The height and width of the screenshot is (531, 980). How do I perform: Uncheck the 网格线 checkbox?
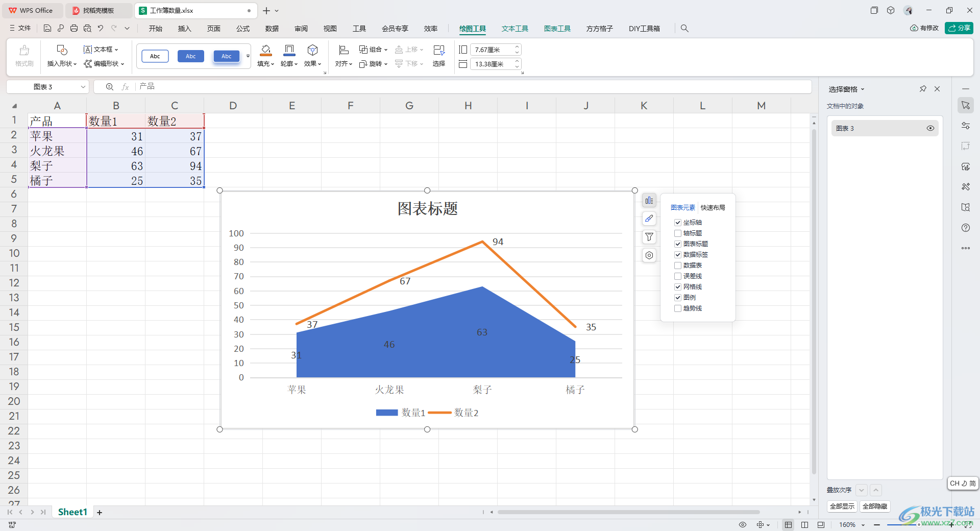point(678,287)
